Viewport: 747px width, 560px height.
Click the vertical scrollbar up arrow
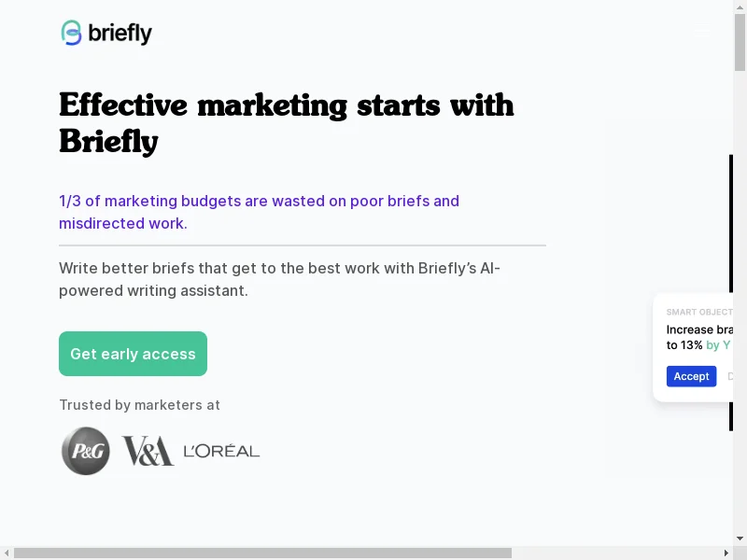pos(740,7)
